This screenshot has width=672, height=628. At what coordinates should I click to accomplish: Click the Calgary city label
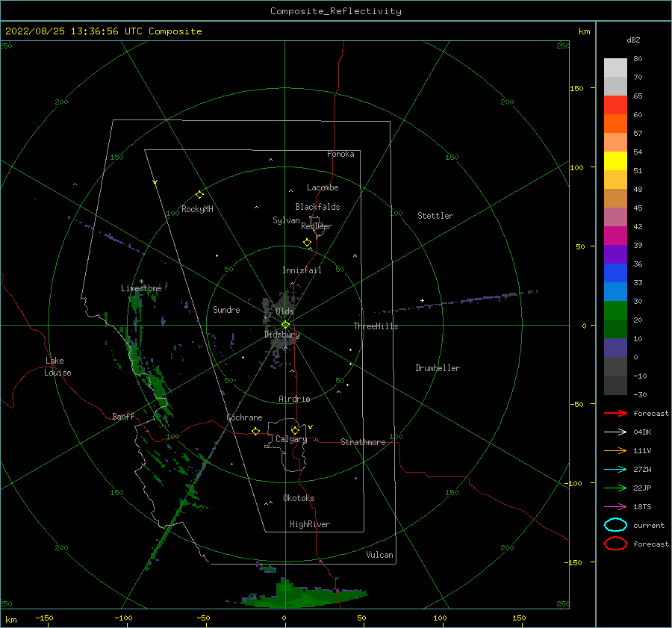[291, 439]
